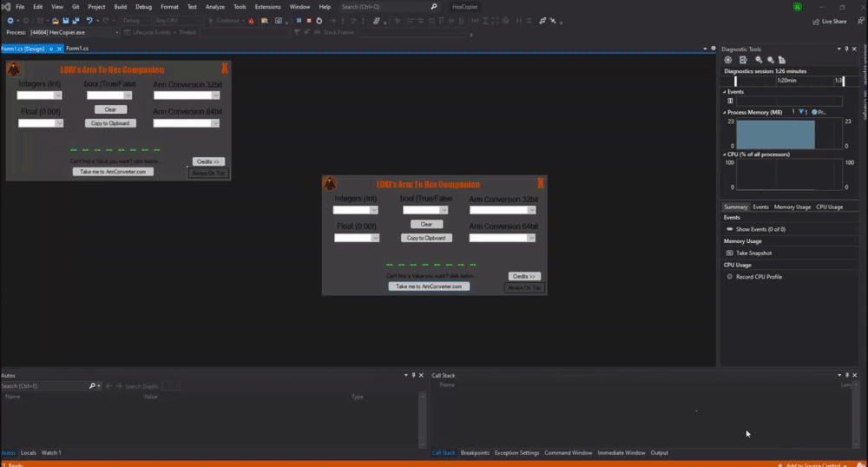Click the Navigate Backward icon
This screenshot has width=868, height=467.
pos(10,21)
